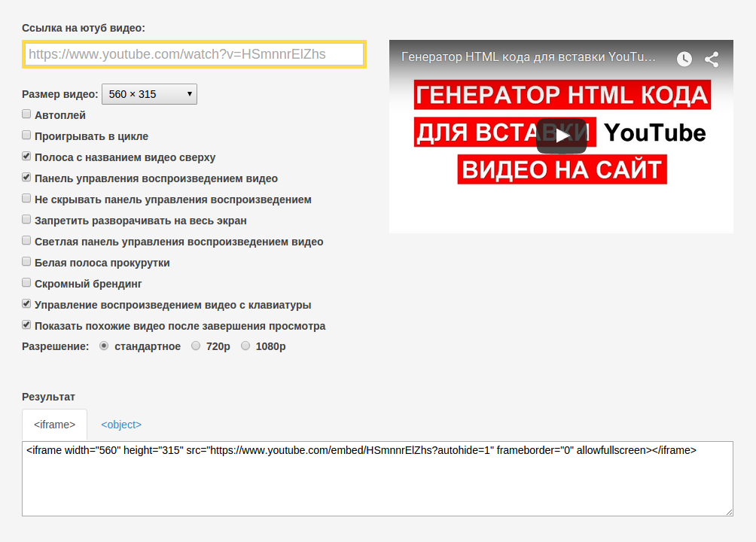
Task: Uncheck Полоса с названием видео сверху
Action: pos(26,157)
